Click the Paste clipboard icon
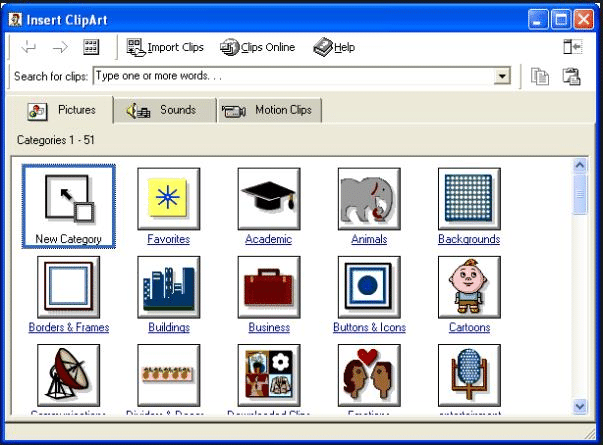Image resolution: width=603 pixels, height=445 pixels. (571, 76)
